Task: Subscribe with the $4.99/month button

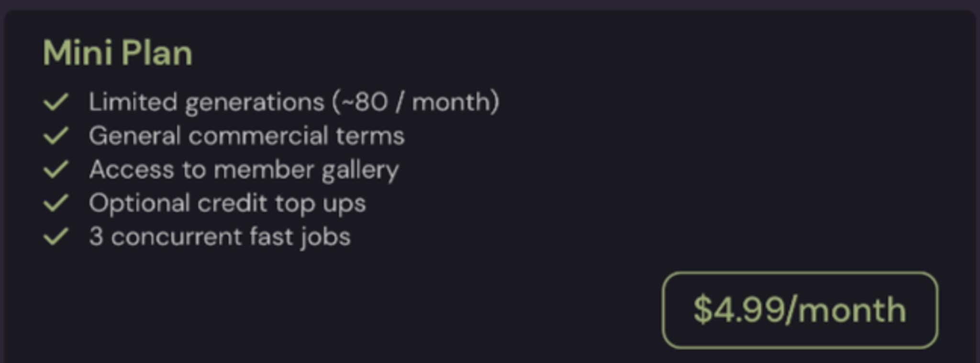Action: tap(800, 310)
